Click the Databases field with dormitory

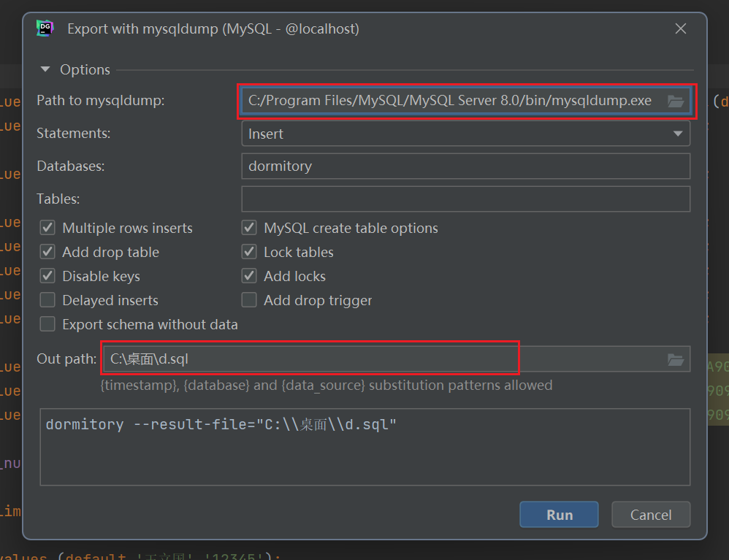[x=465, y=166]
